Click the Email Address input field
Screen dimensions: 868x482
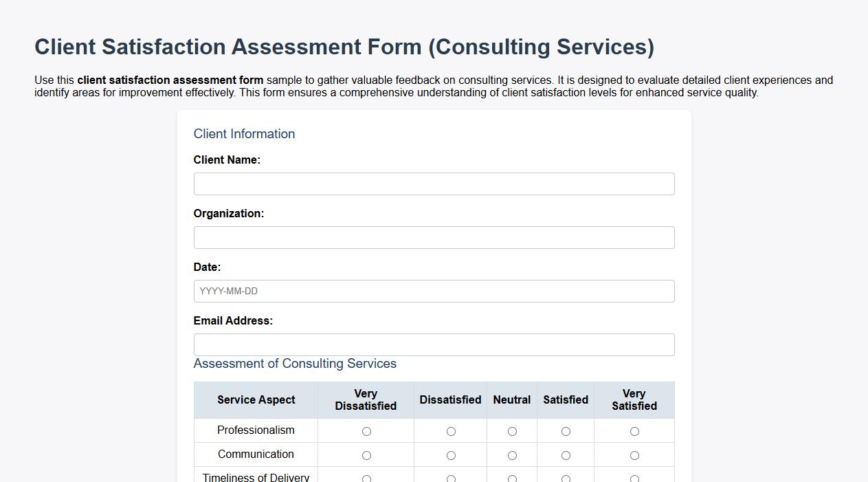click(x=434, y=344)
